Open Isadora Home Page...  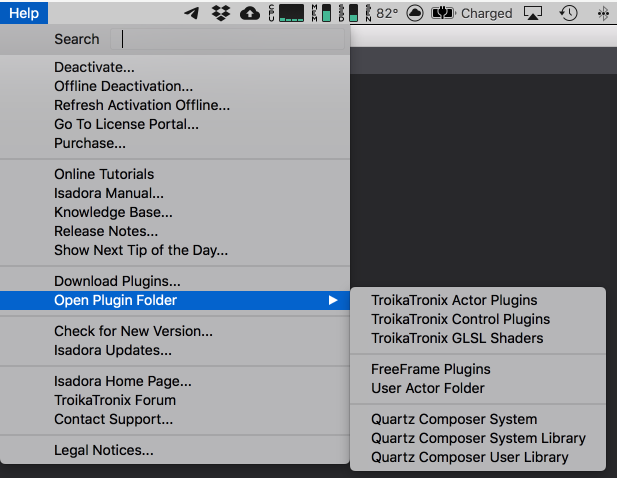(x=175, y=381)
